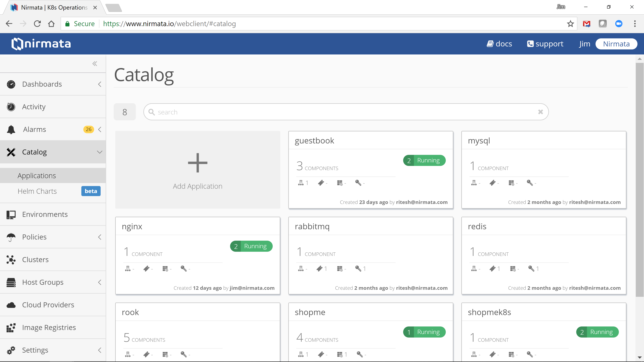Expand the Alarms menu chevron
The width and height of the screenshot is (644, 362).
100,129
